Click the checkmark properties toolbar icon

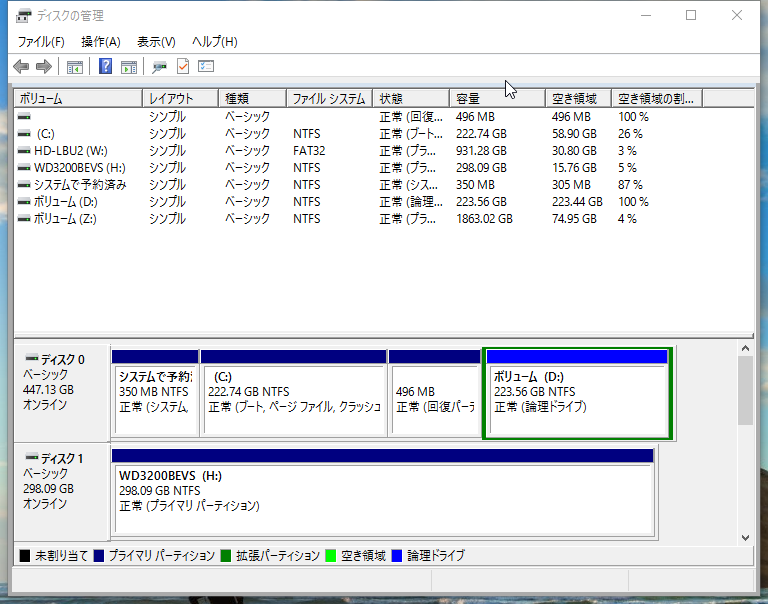click(183, 66)
